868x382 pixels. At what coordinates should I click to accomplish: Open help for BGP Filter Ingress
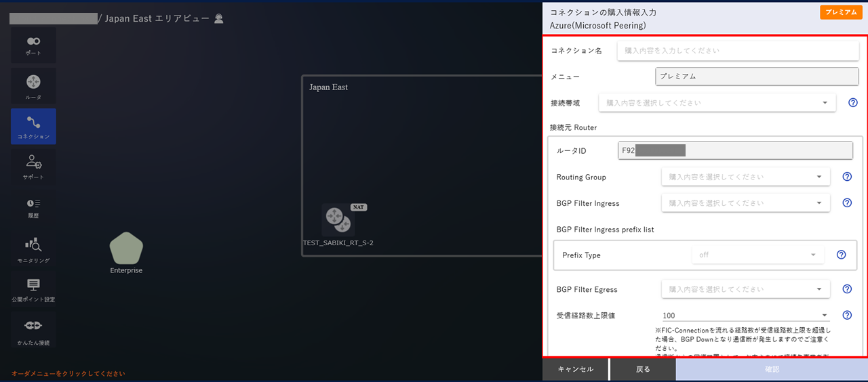pos(847,203)
